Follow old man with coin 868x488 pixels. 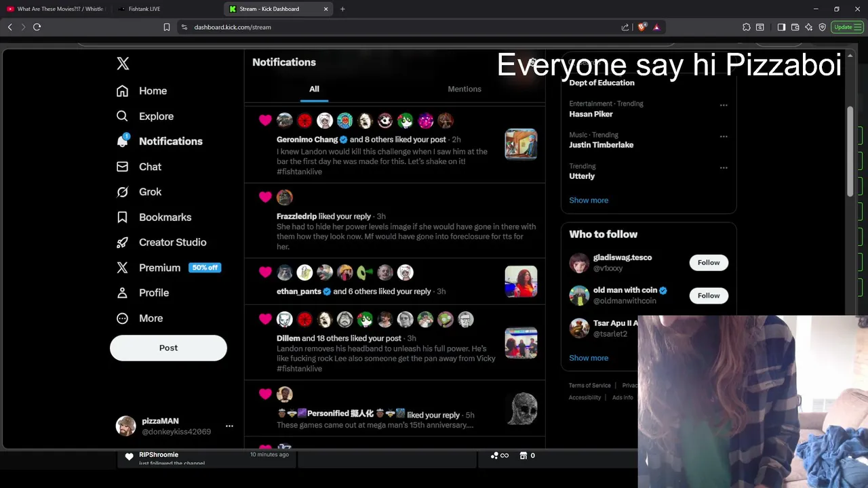pyautogui.click(x=709, y=296)
